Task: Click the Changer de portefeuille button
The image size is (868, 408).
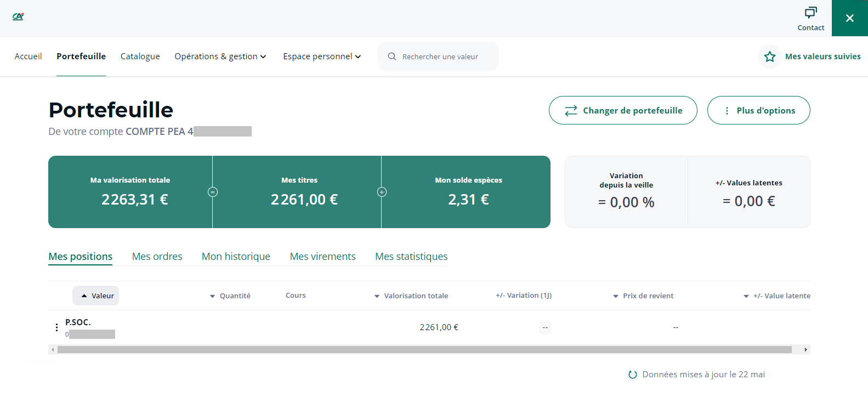Action: point(623,110)
